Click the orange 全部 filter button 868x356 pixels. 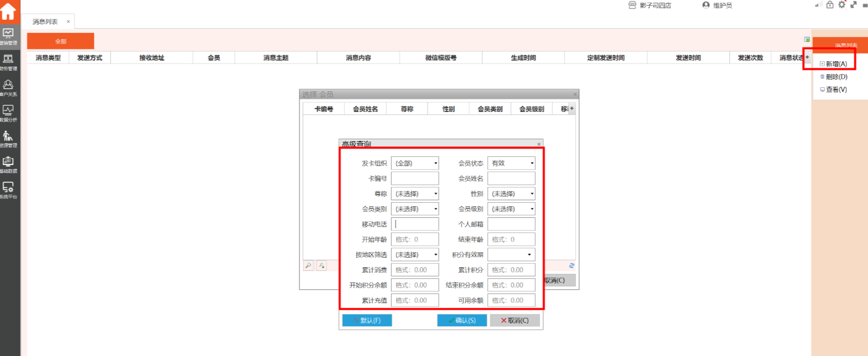click(x=61, y=41)
